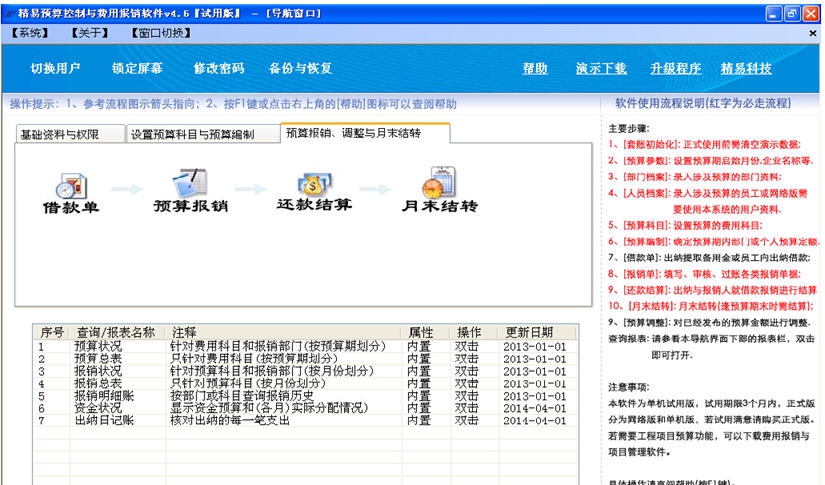Click the window's Restore button
825x485 pixels.
tap(791, 14)
